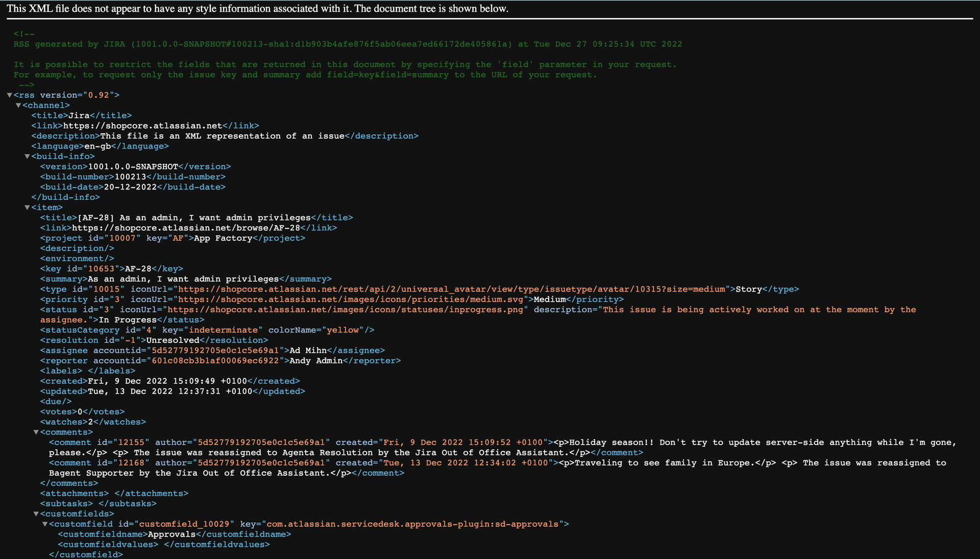Click the statusCategory indeterminate line

(207, 330)
